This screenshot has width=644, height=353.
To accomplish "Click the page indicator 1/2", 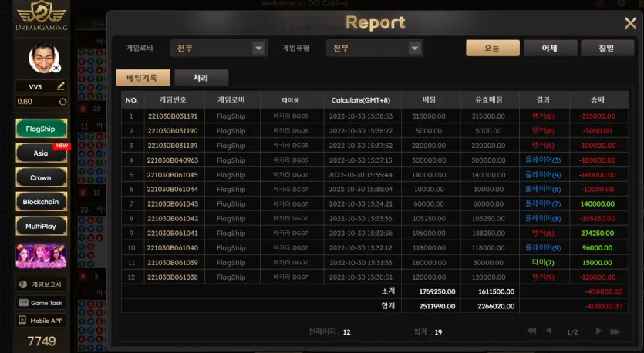I will (572, 332).
